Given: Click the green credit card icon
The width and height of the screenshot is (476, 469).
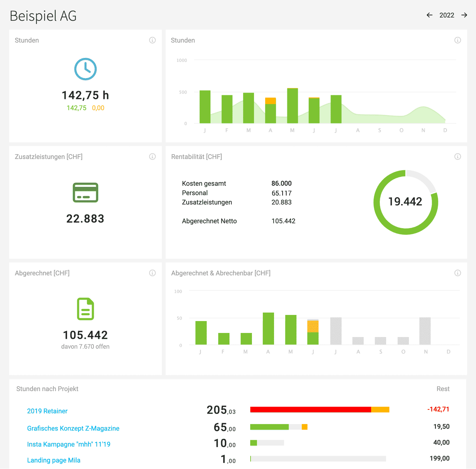Looking at the screenshot, I should (85, 192).
